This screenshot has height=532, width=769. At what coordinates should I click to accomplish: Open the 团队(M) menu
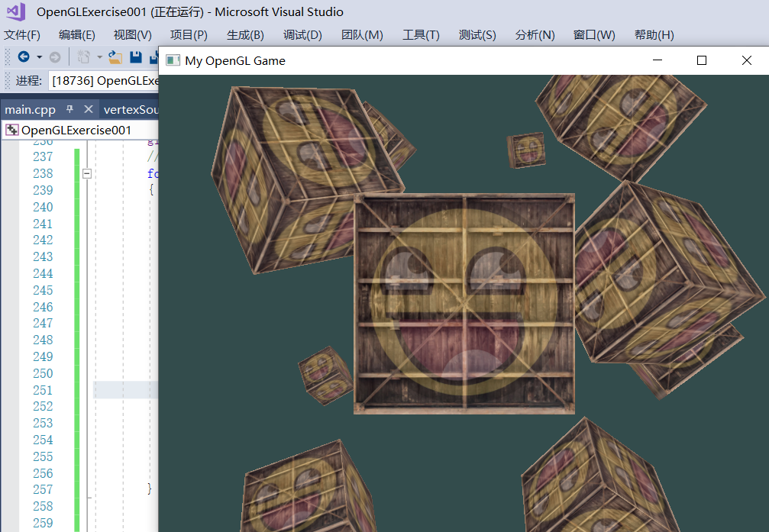click(362, 35)
